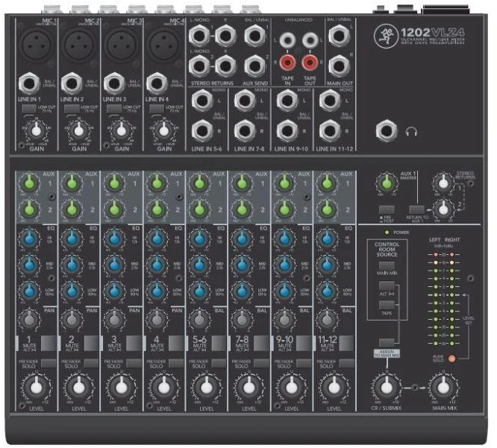Click the AUX 1 MASTER knob
497x448 pixels.
point(386,183)
